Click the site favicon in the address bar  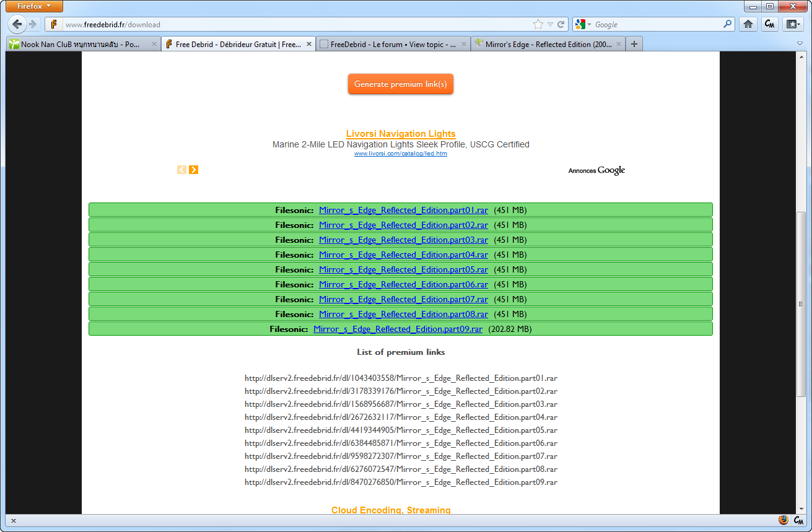54,25
